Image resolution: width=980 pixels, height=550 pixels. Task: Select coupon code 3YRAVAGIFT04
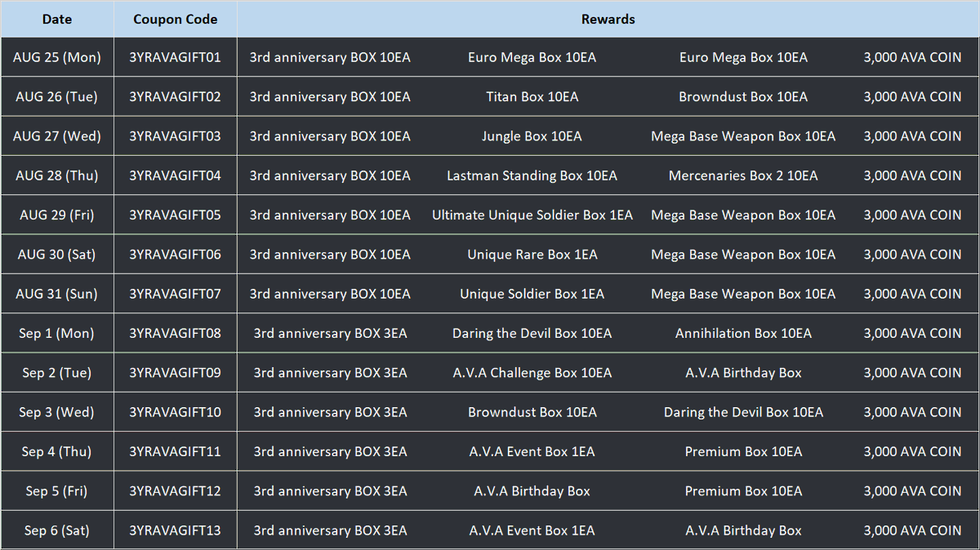175,175
